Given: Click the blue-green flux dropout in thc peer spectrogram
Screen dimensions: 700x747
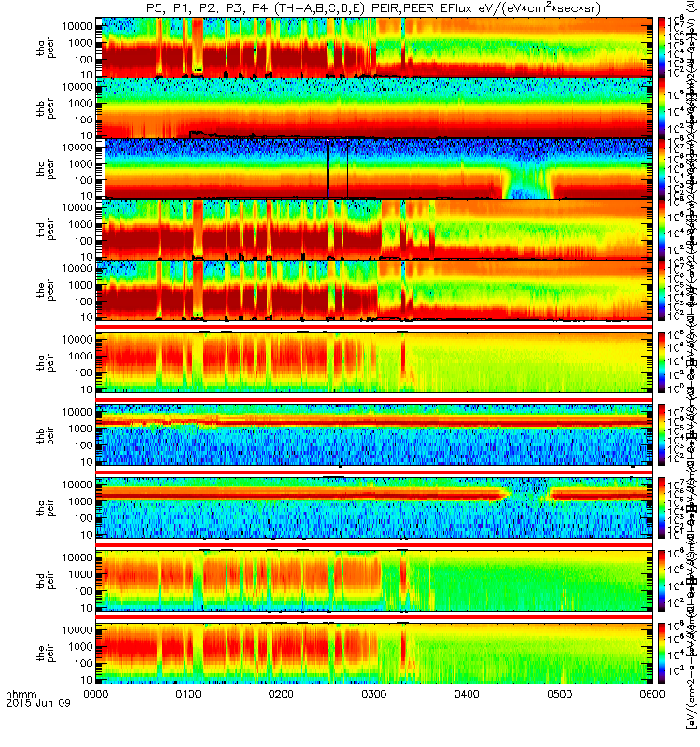Looking at the screenshot, I should tap(527, 183).
